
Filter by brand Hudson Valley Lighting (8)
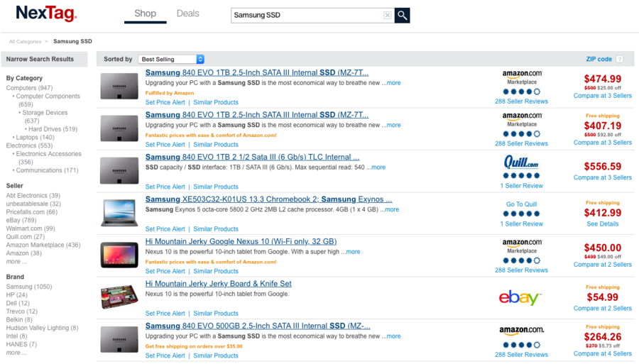(42, 328)
